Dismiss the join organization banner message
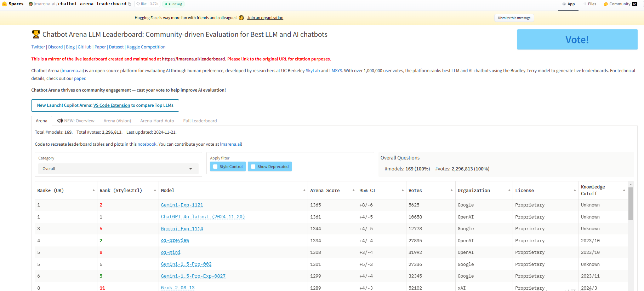Screen dimensions: 644x291 (x=514, y=18)
